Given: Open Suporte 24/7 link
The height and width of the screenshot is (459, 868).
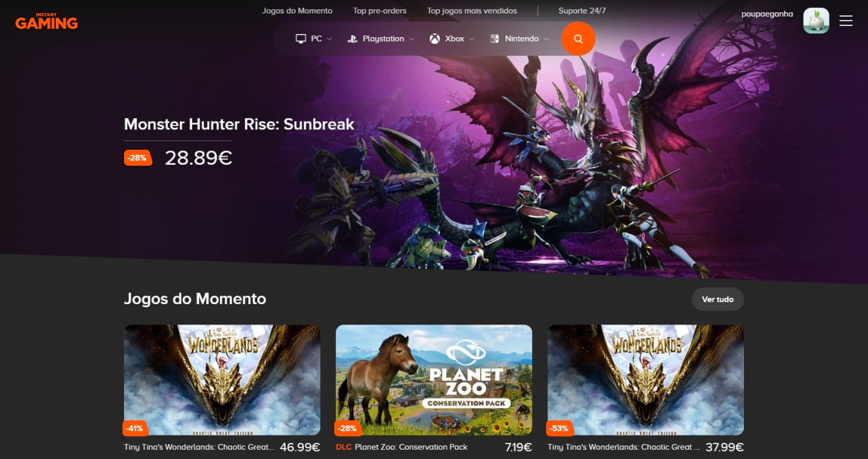Looking at the screenshot, I should click(582, 11).
